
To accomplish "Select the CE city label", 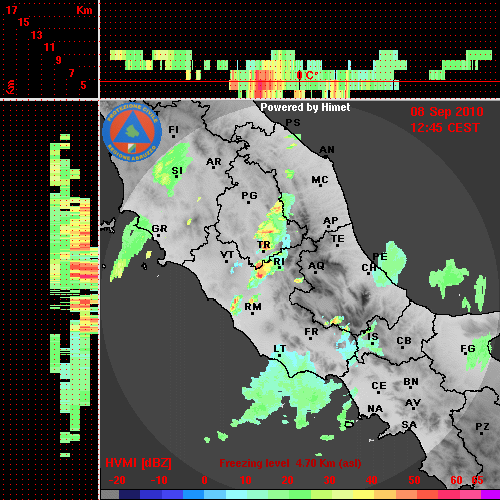I will point(379,386).
